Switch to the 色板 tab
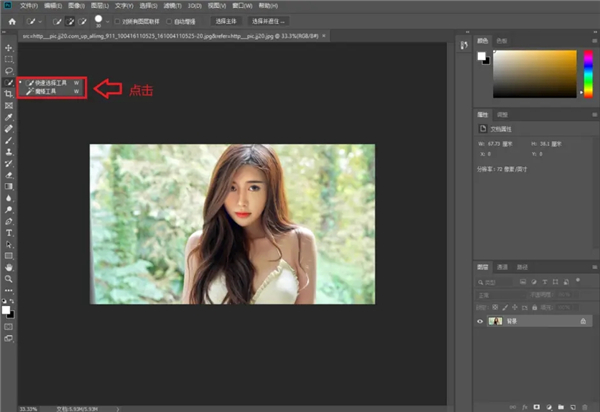This screenshot has width=600, height=412. tap(502, 41)
